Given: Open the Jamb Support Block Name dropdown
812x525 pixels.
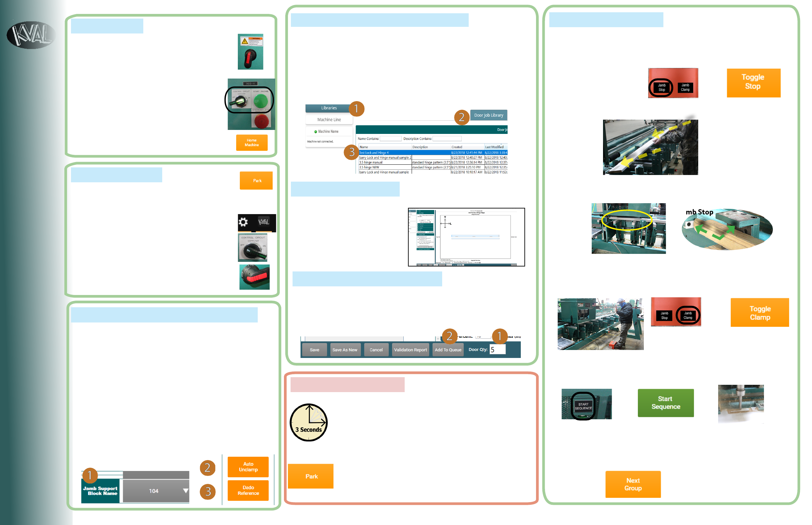Looking at the screenshot, I should (x=156, y=491).
